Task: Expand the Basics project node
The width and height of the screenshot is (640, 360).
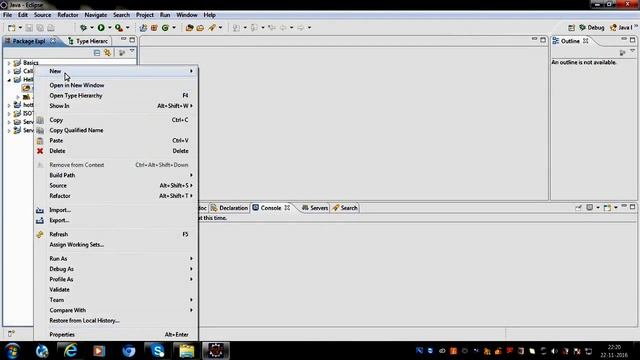Action: click(x=9, y=63)
